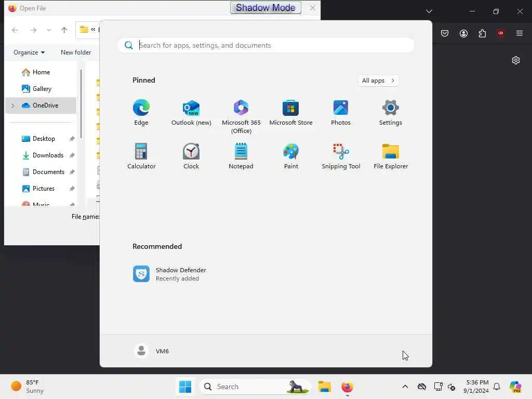Screen dimensions: 532x399
Task: Open Firefox Extensions puzzle icon
Action: 482,33
